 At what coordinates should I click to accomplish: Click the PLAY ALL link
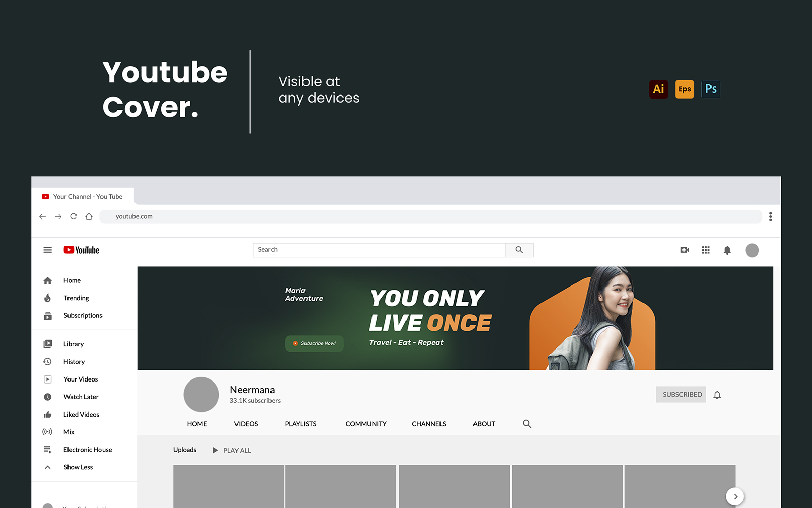[x=237, y=450]
